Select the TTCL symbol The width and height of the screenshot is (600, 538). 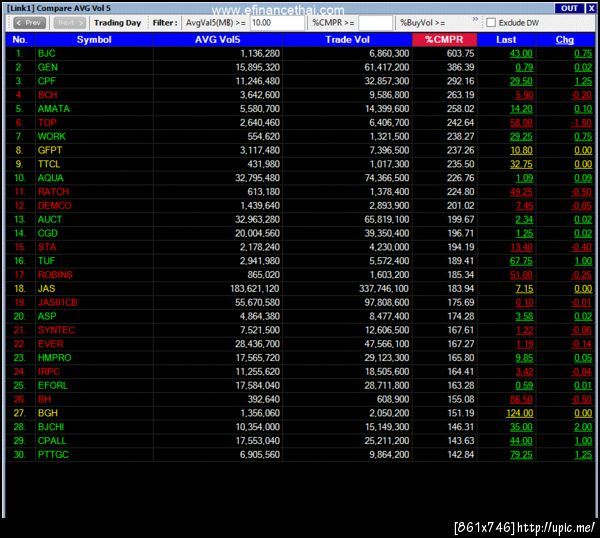pos(49,164)
